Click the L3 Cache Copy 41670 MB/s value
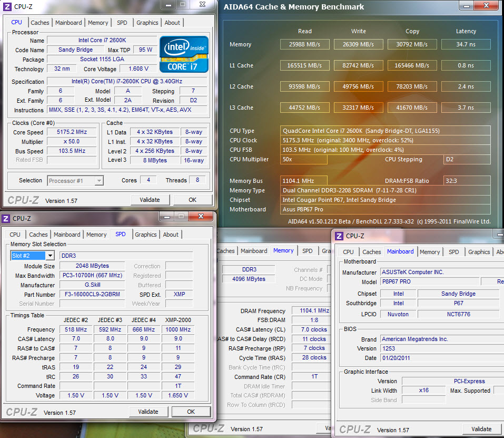The height and width of the screenshot is (438, 504). pos(412,108)
